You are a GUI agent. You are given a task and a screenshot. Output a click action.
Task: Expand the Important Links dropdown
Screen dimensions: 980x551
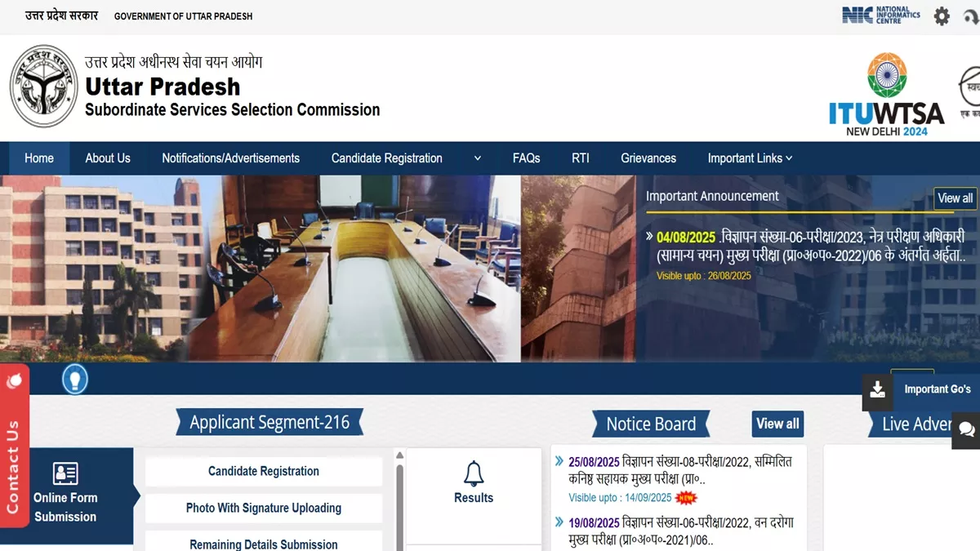point(750,158)
